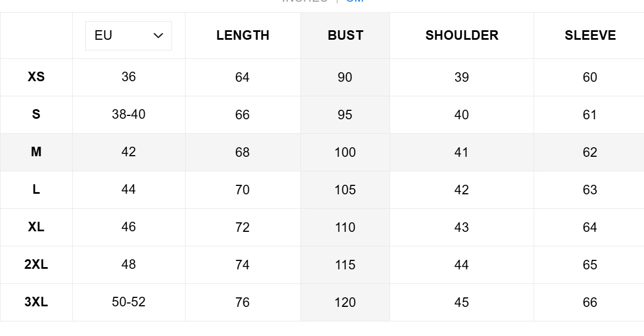The height and width of the screenshot is (336, 644).
Task: Click the SLEEVE column header
Action: coord(590,35)
